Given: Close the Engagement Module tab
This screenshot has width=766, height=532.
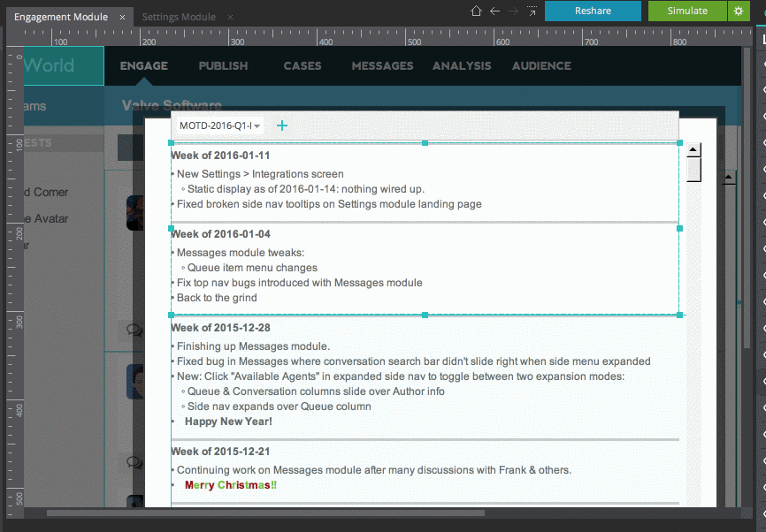Looking at the screenshot, I should point(123,17).
